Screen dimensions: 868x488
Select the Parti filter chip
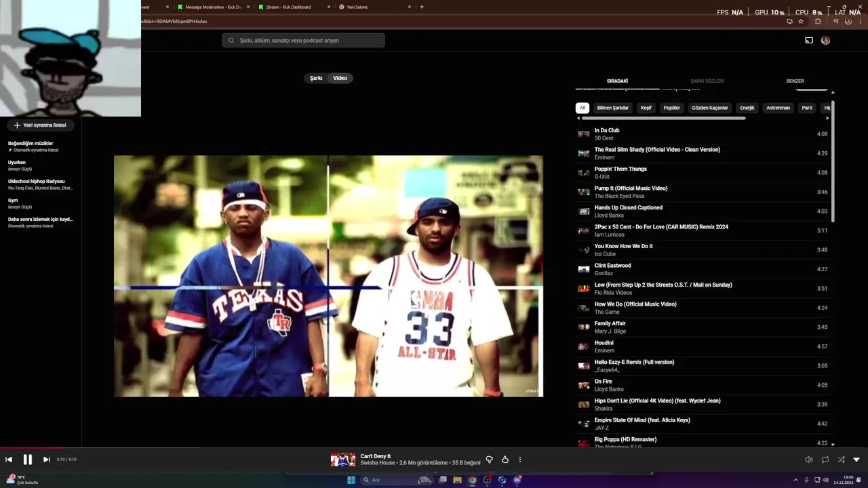pyautogui.click(x=807, y=108)
